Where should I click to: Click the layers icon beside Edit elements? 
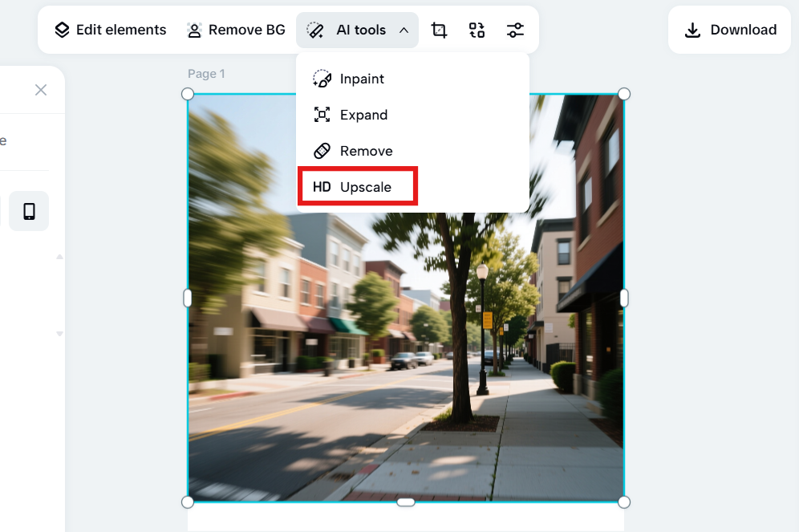click(x=62, y=30)
